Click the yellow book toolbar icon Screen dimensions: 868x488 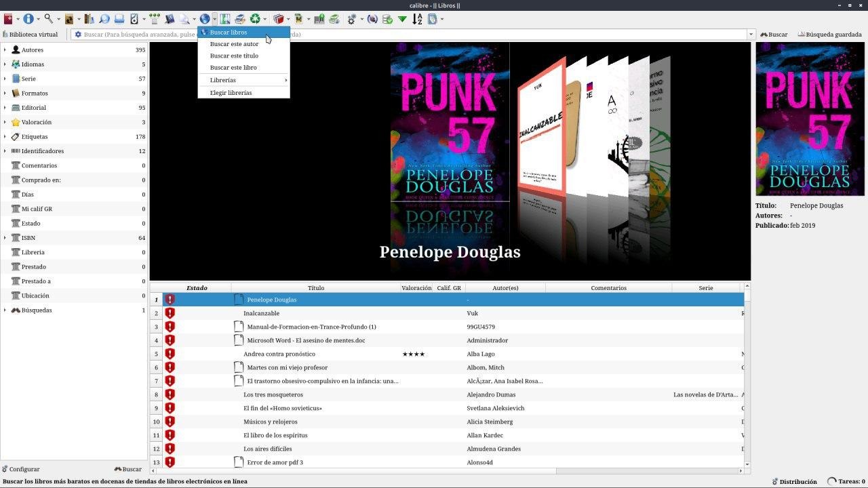pos(298,19)
